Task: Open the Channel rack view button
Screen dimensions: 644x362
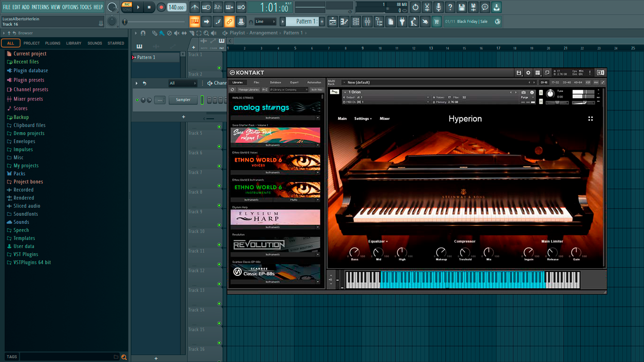Action: pos(356,21)
